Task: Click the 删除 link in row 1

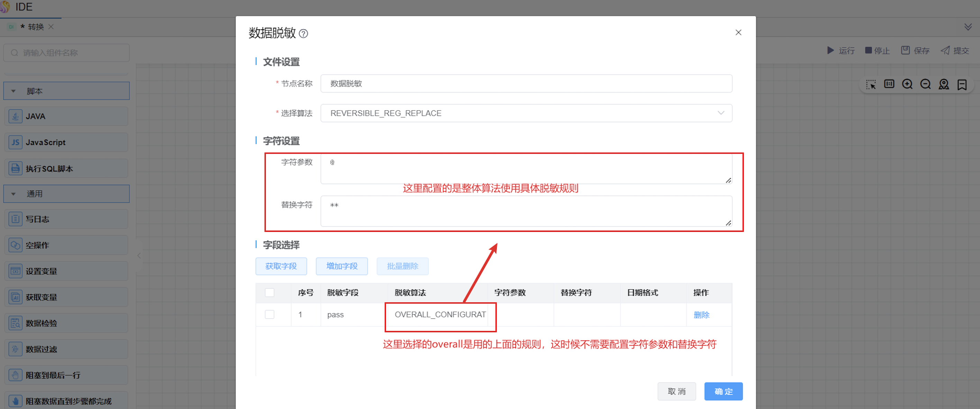Action: [701, 315]
